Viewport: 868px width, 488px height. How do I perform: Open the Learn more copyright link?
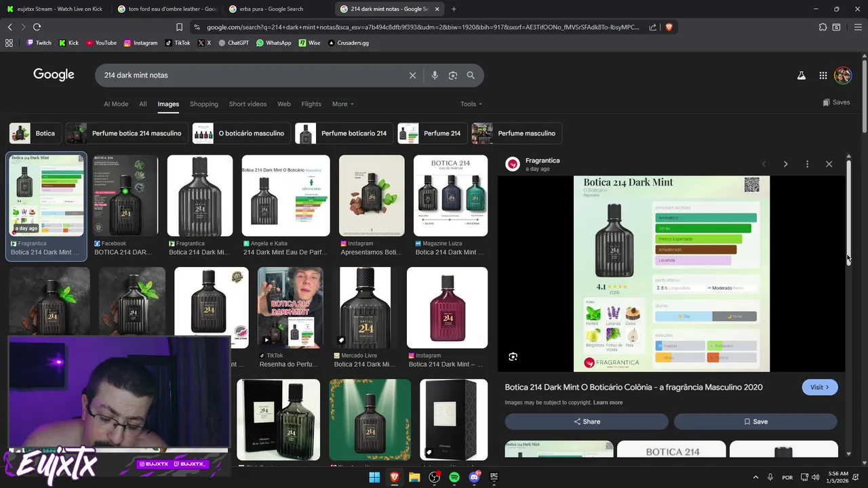tap(608, 403)
